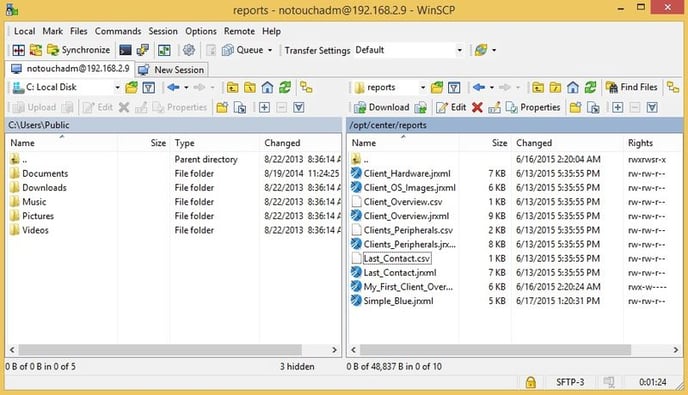Click the Download button
The width and height of the screenshot is (688, 395).
[382, 108]
